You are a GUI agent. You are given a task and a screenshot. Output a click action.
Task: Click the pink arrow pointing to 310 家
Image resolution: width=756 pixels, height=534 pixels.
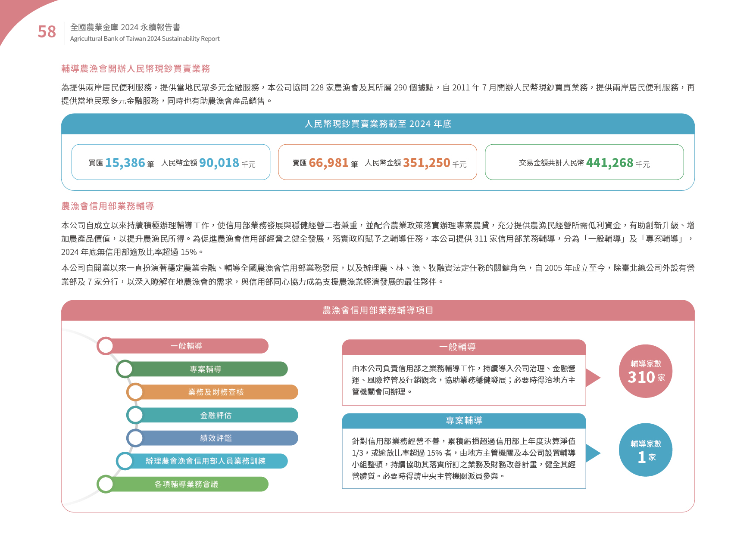click(593, 378)
